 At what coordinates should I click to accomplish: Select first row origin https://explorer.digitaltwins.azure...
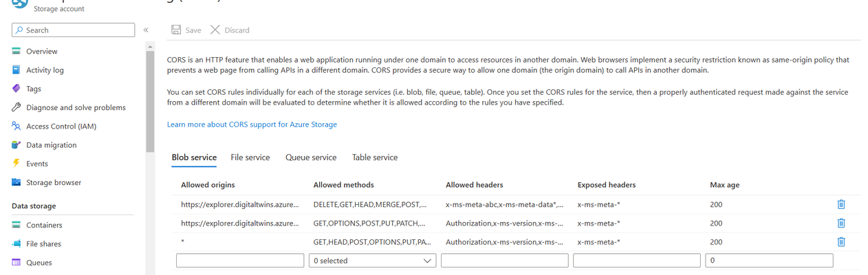240,204
